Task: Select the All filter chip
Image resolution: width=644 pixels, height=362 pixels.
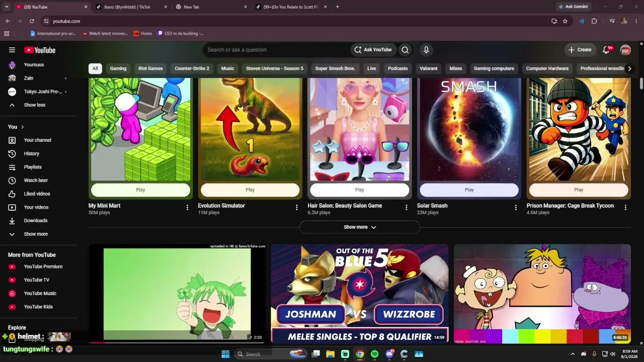Action: coord(95,68)
